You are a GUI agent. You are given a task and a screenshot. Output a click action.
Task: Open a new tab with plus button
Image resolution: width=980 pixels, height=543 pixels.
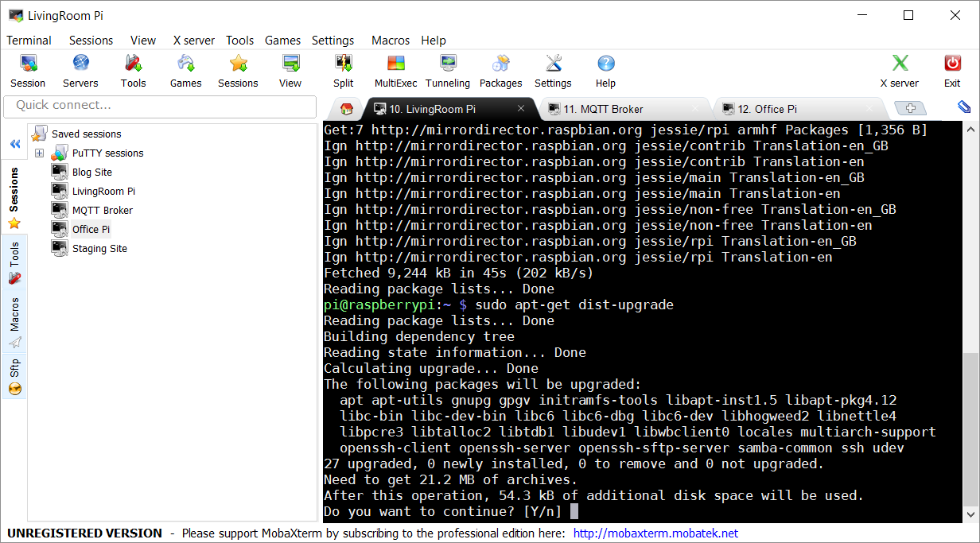click(910, 109)
